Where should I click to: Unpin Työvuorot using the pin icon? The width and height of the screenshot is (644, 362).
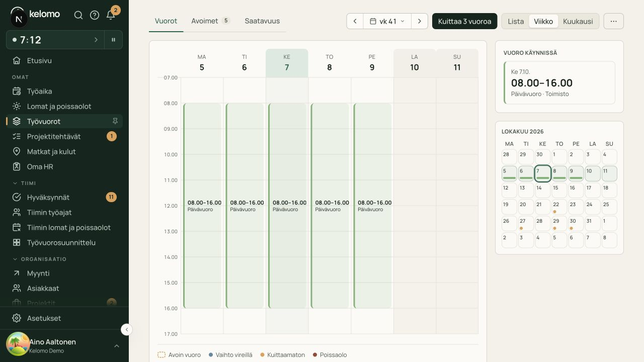[115, 121]
